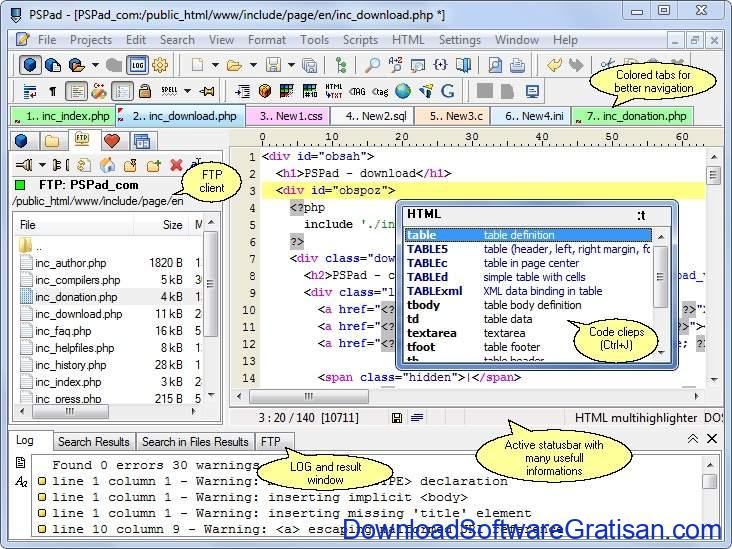This screenshot has width=732, height=549.
Task: Toggle the LOG window toolbar button
Action: 137,65
